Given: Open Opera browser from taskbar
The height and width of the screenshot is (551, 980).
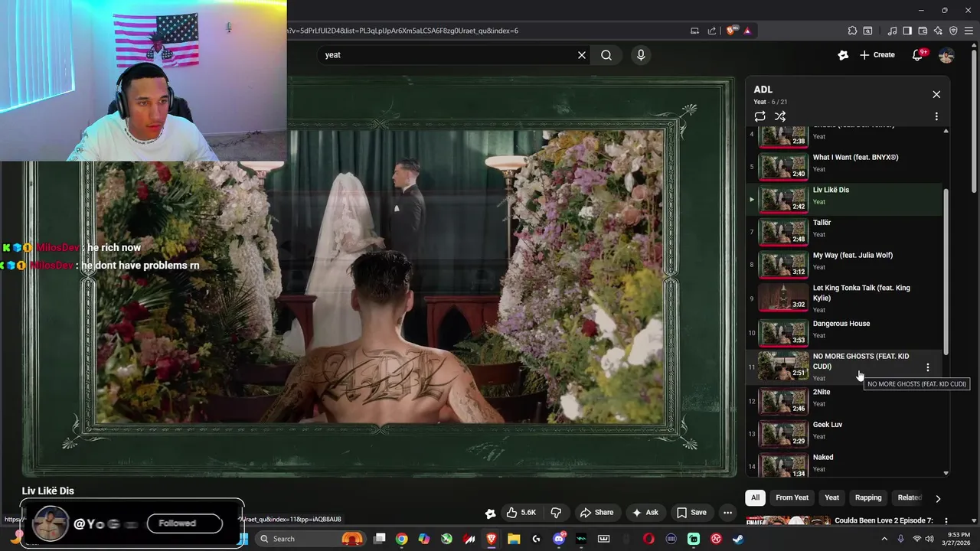Looking at the screenshot, I should [648, 539].
